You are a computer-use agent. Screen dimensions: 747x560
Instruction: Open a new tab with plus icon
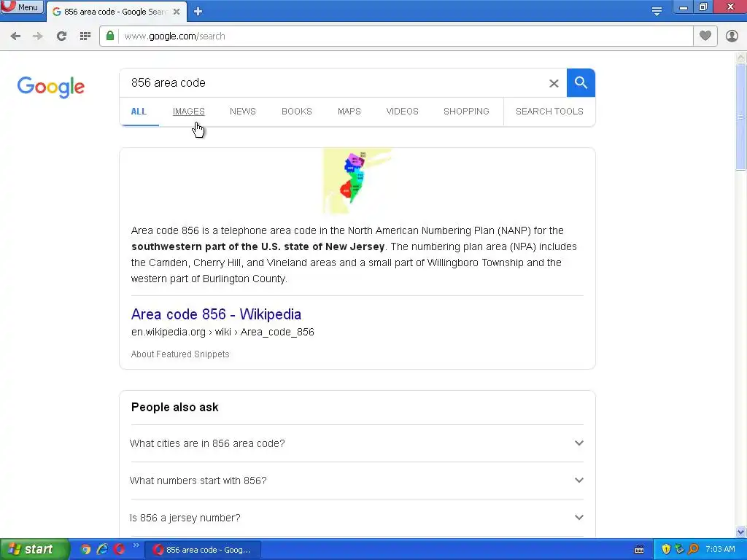click(x=198, y=12)
